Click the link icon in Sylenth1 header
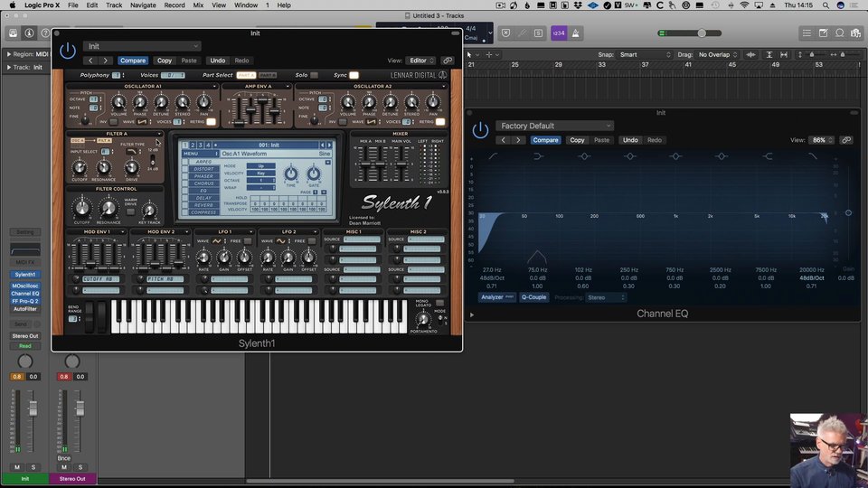This screenshot has height=488, width=868. pyautogui.click(x=448, y=61)
